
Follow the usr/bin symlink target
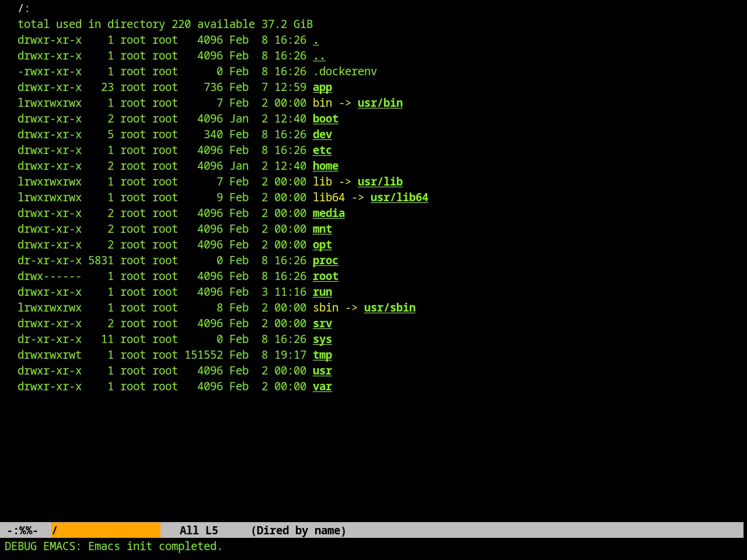coord(380,103)
